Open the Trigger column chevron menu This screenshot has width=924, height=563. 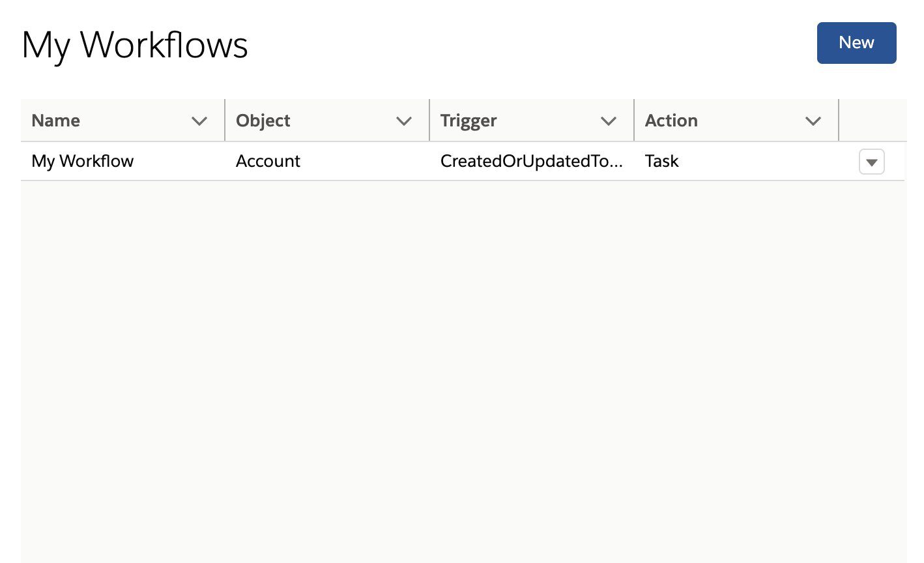[x=609, y=121]
